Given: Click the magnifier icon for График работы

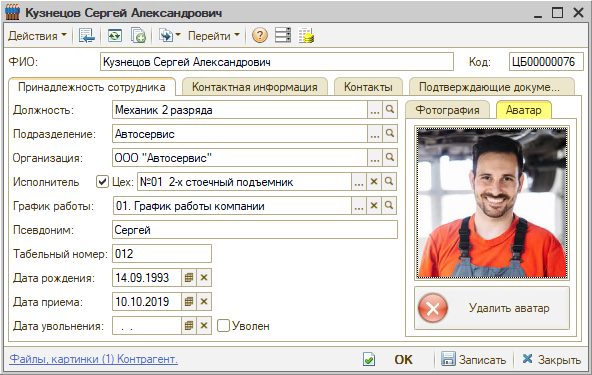Looking at the screenshot, I should [389, 206].
